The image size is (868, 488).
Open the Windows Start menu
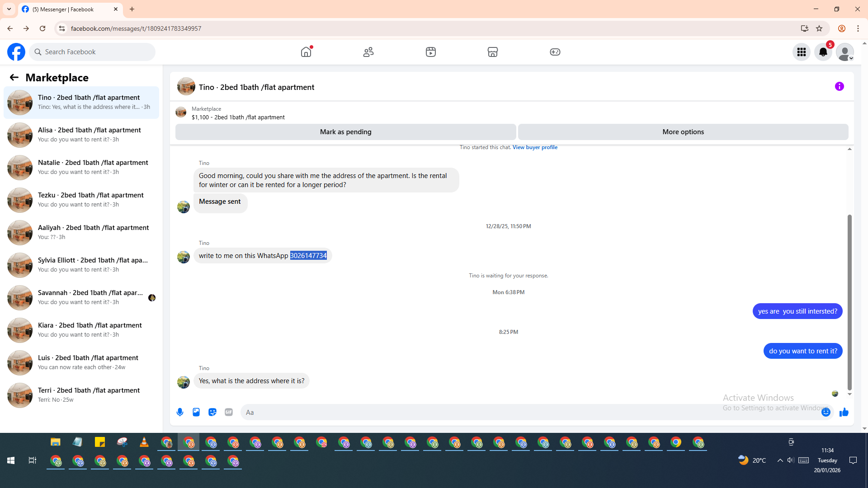[11, 460]
